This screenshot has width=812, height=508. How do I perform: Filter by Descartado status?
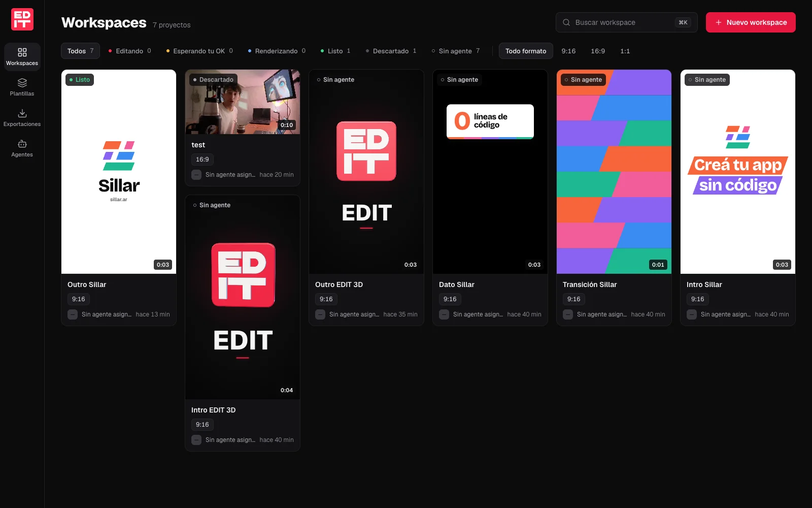click(x=391, y=51)
